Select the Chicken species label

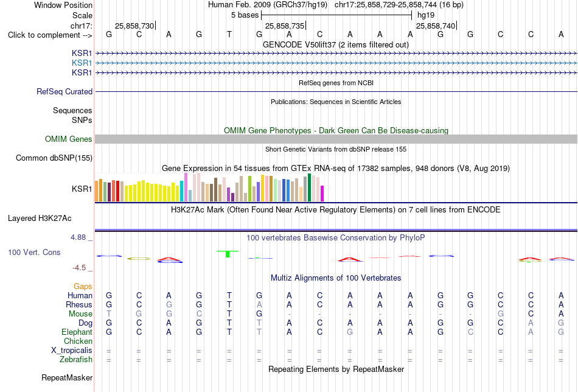tap(78, 341)
